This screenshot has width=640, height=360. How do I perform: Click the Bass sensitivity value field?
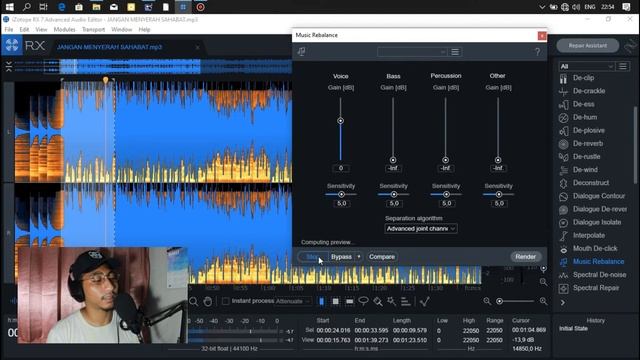[x=394, y=203]
